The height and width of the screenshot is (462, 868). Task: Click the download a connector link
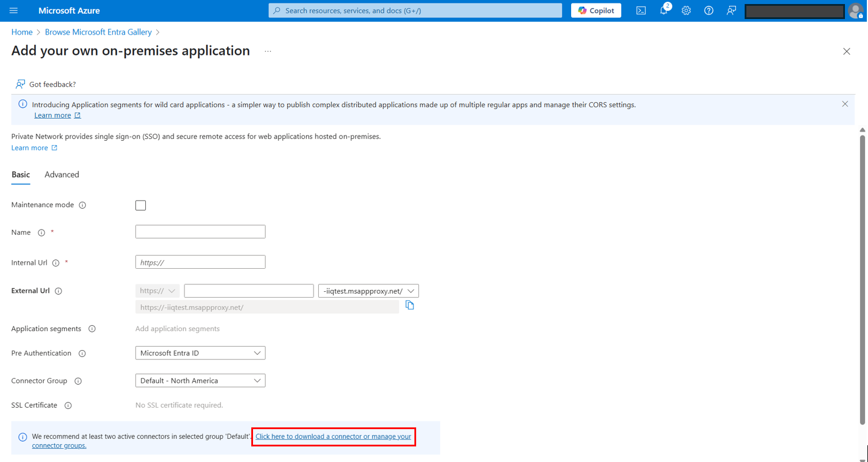pos(333,437)
